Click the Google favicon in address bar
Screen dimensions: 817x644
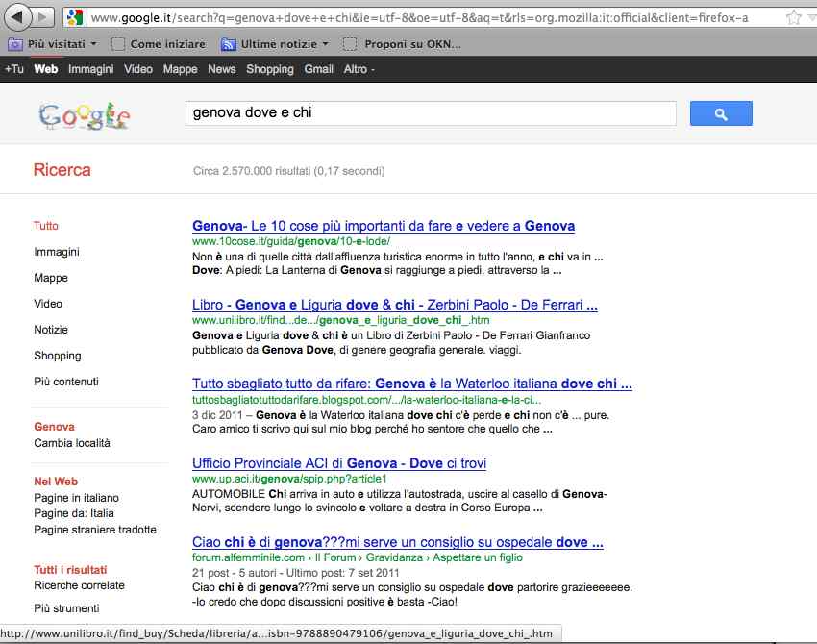75,18
